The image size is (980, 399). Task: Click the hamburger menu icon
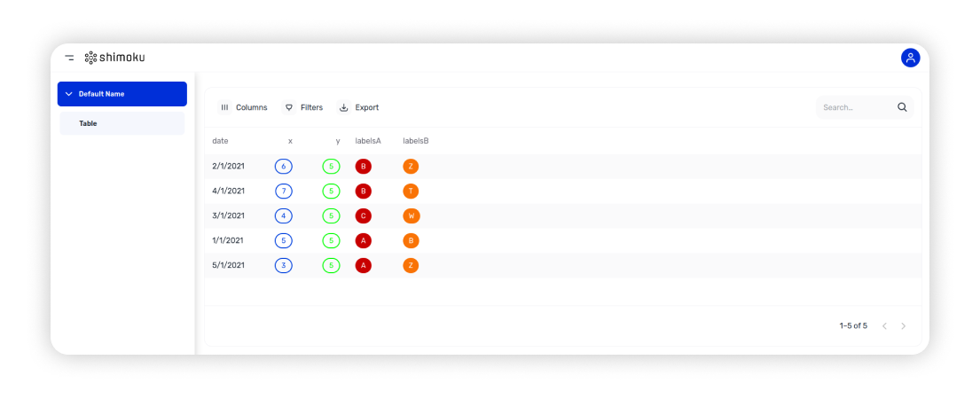coord(69,58)
